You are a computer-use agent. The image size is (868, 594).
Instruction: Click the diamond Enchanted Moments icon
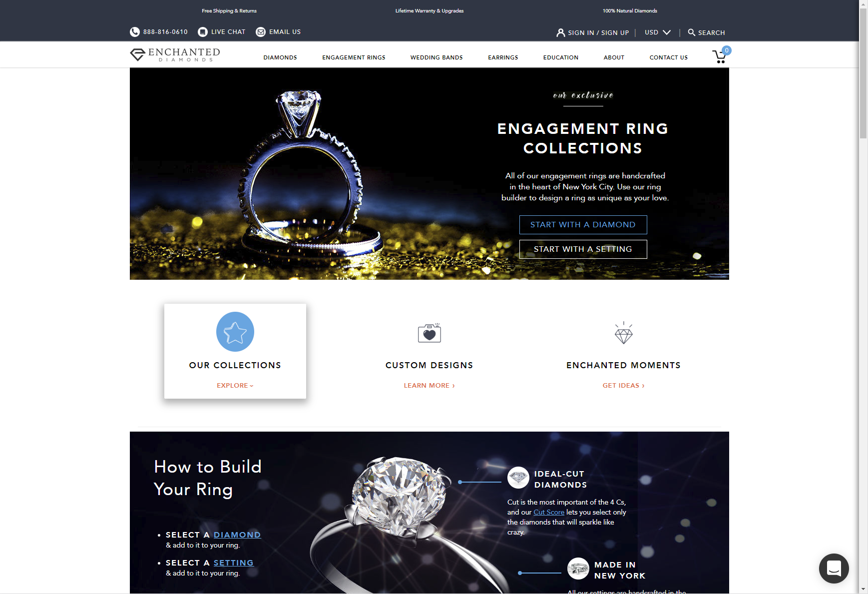(x=624, y=333)
